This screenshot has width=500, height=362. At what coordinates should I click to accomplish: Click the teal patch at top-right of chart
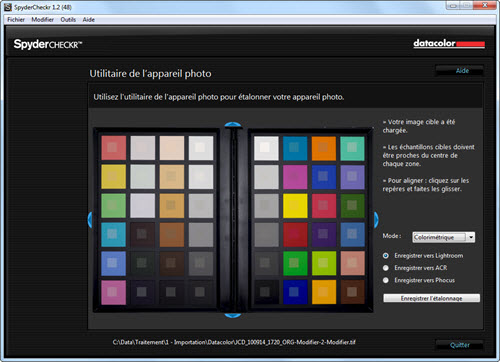(353, 148)
